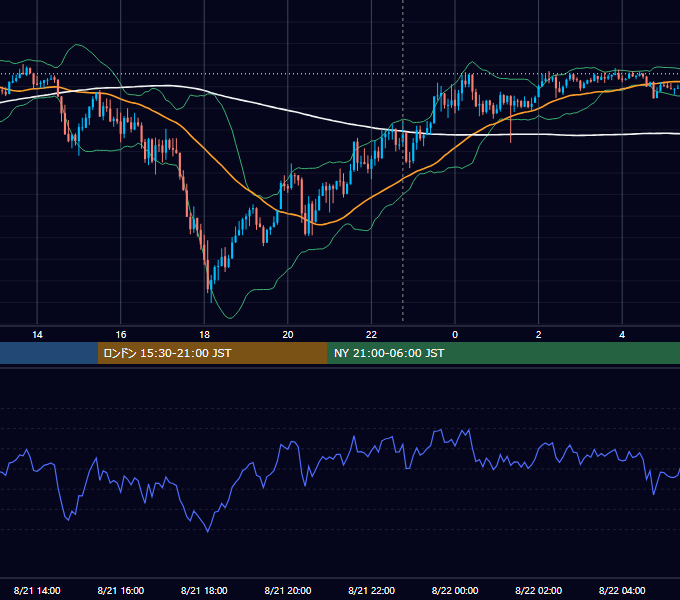
Task: Click the lowest oscillator point near 18:00
Action: 208,531
